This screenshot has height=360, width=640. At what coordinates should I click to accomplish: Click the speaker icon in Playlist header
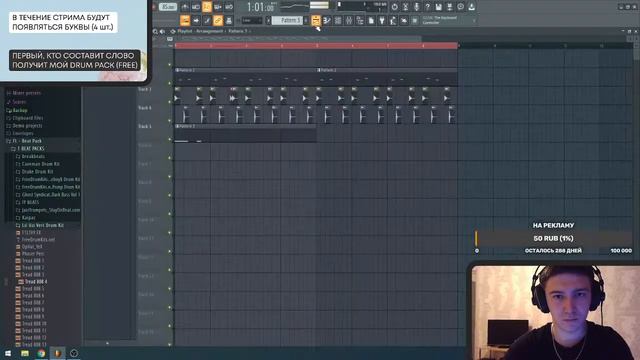[x=162, y=31]
